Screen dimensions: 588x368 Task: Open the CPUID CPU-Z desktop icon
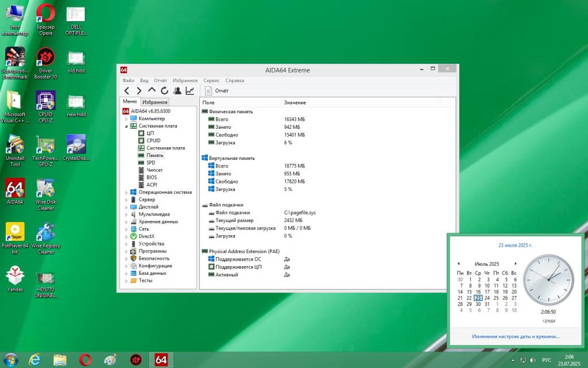(45, 106)
